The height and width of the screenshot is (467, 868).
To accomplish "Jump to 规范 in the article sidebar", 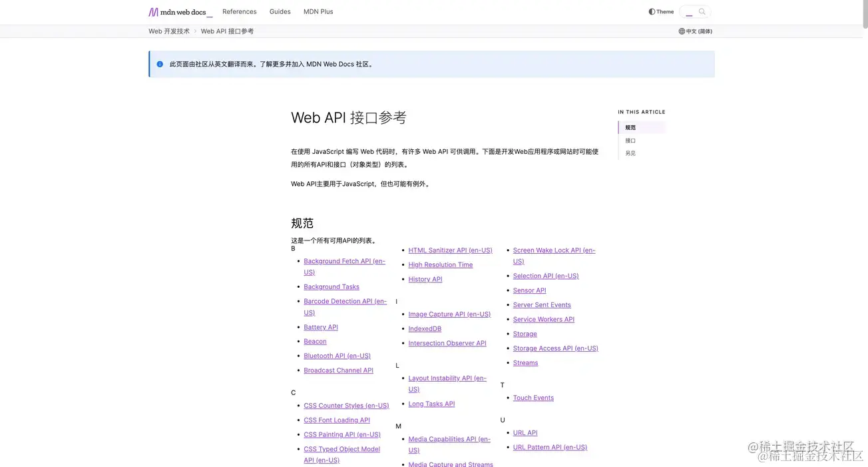I will click(630, 127).
